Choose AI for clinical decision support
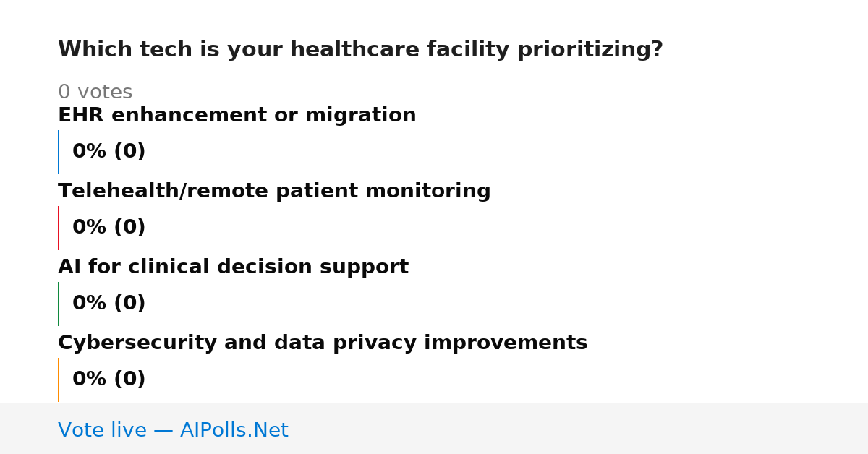868x454 pixels. 233,267
